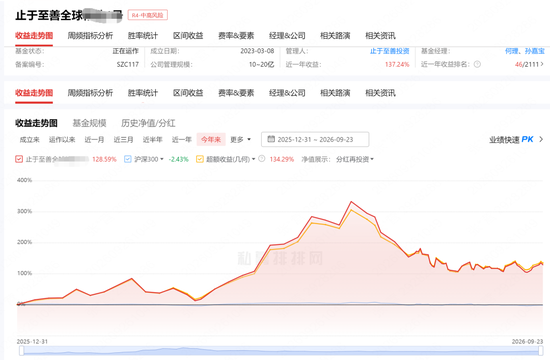Screen dimensions: 550x360
Task: Select 今年来 time range
Action: 211,140
